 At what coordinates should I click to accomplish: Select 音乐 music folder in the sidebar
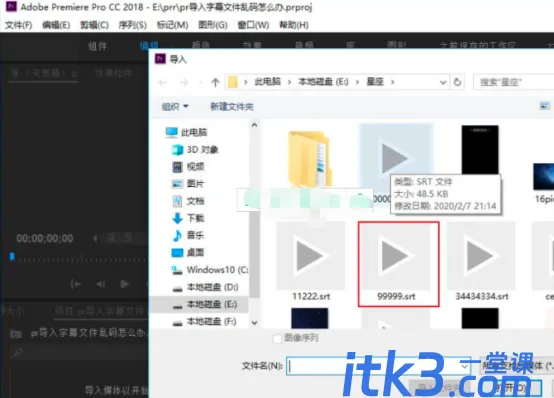coord(188,235)
